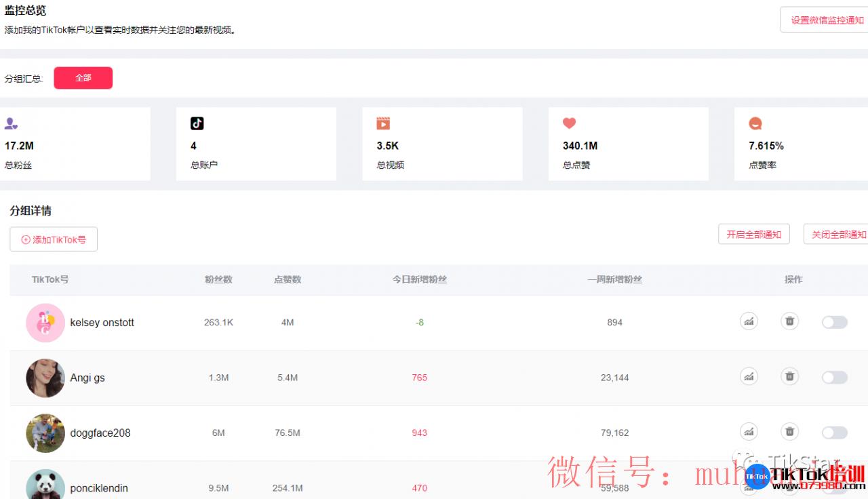Viewport: 868px width, 499px height.
Task: Open analytics chart for kelsey onstott
Action: (x=749, y=321)
